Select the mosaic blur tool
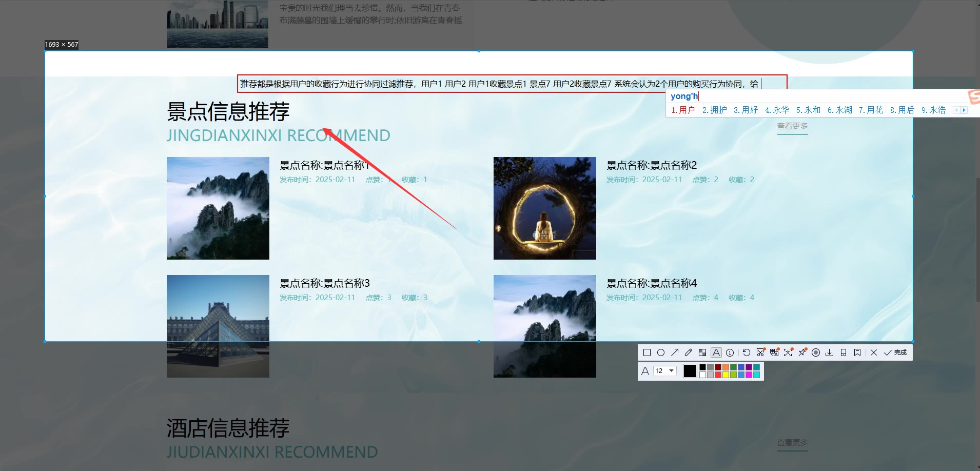The height and width of the screenshot is (471, 980). coord(702,352)
